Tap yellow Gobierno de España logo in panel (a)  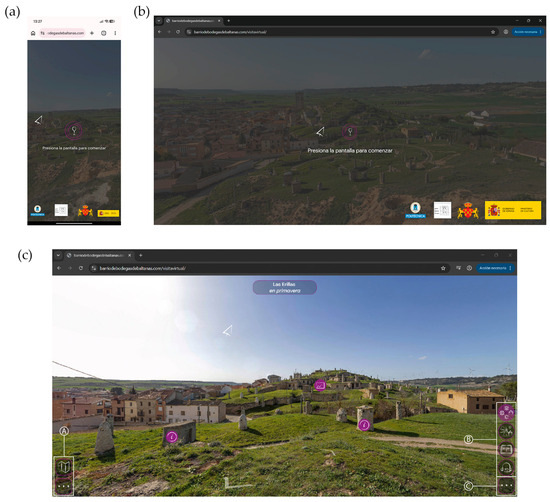pos(108,213)
